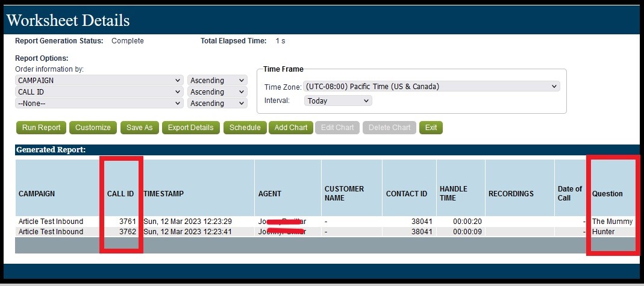Click handle time 00:00:20
644x286 pixels.
coord(467,222)
